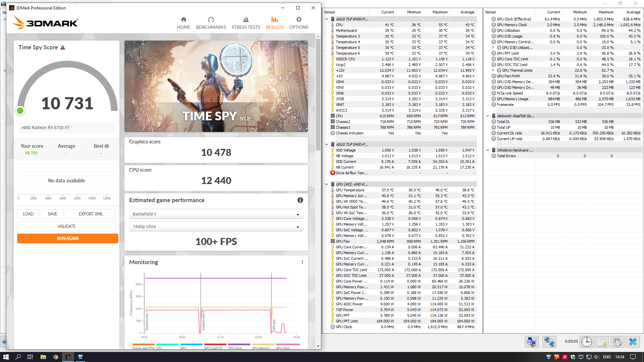Open HWiNFO settings gear button
Viewport: 644px width, 362px height.
pyautogui.click(x=617, y=342)
